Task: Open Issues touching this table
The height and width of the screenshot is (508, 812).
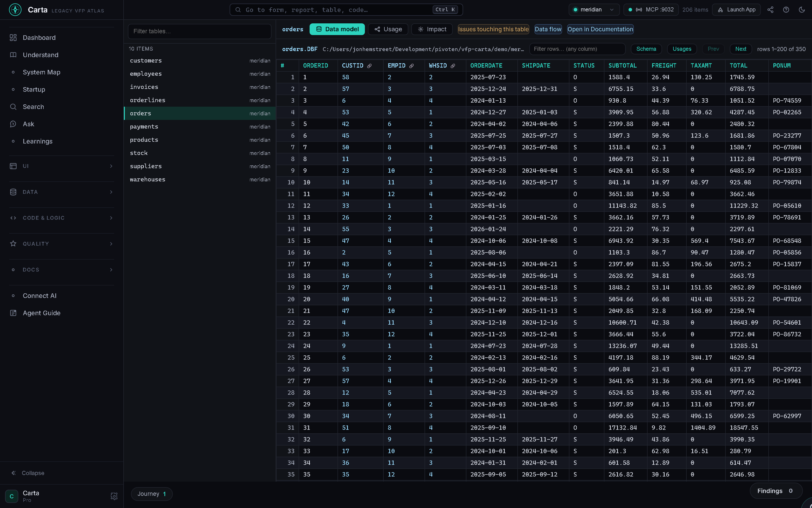Action: (x=493, y=29)
